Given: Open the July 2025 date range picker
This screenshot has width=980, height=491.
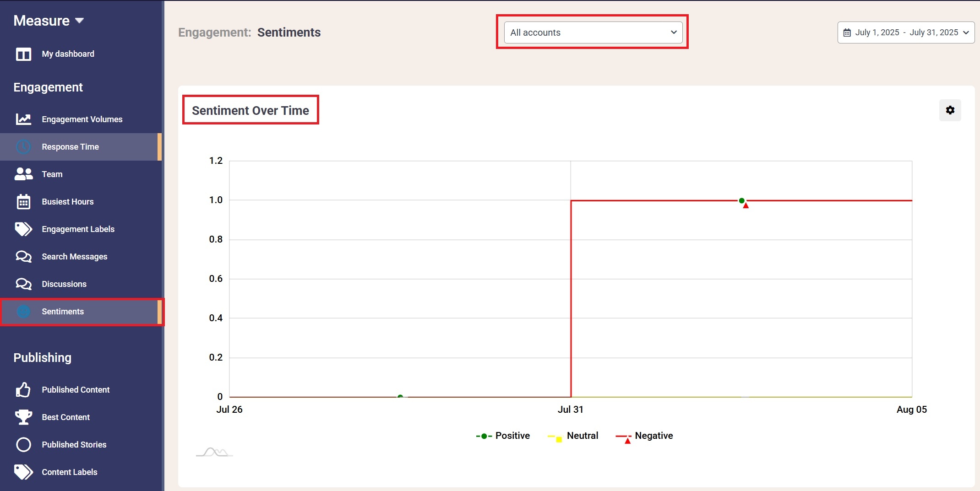Looking at the screenshot, I should [x=905, y=32].
